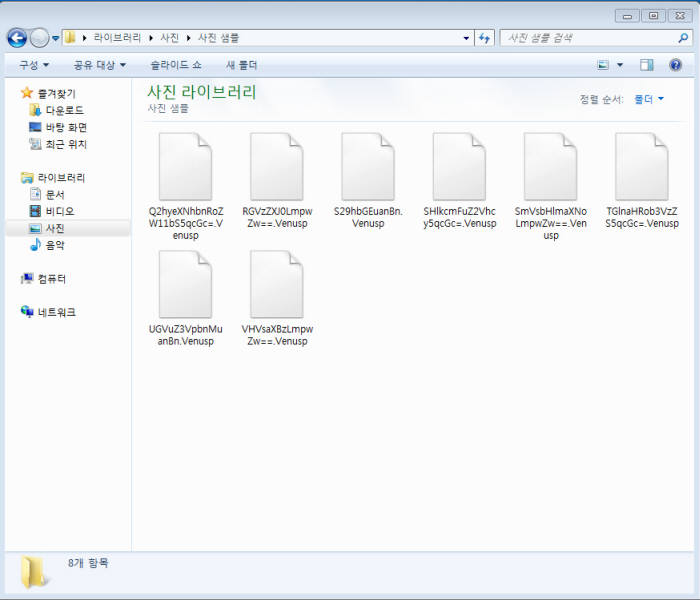Select 다운로드 in favorites sidebar
Viewport: 700px width, 600px height.
(64, 110)
